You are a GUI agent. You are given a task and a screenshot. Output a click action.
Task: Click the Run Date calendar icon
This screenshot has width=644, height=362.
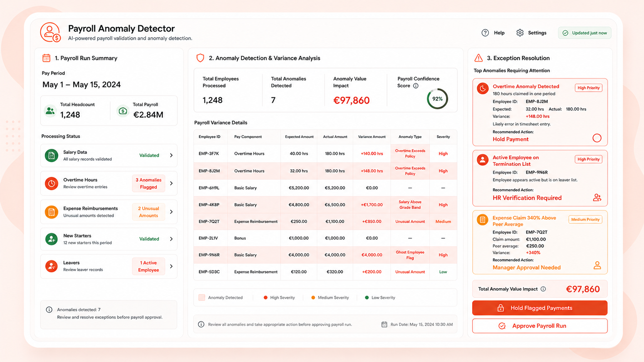coord(384,324)
